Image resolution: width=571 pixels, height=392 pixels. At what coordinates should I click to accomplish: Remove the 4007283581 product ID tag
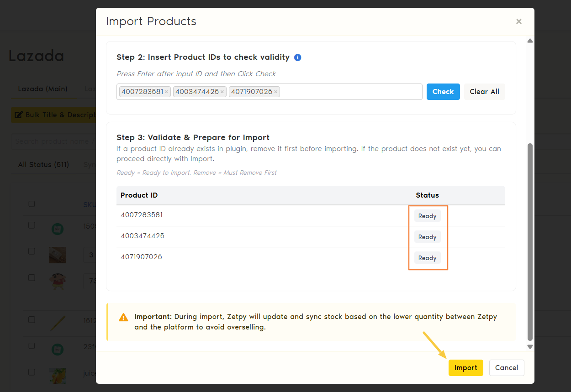coord(166,92)
